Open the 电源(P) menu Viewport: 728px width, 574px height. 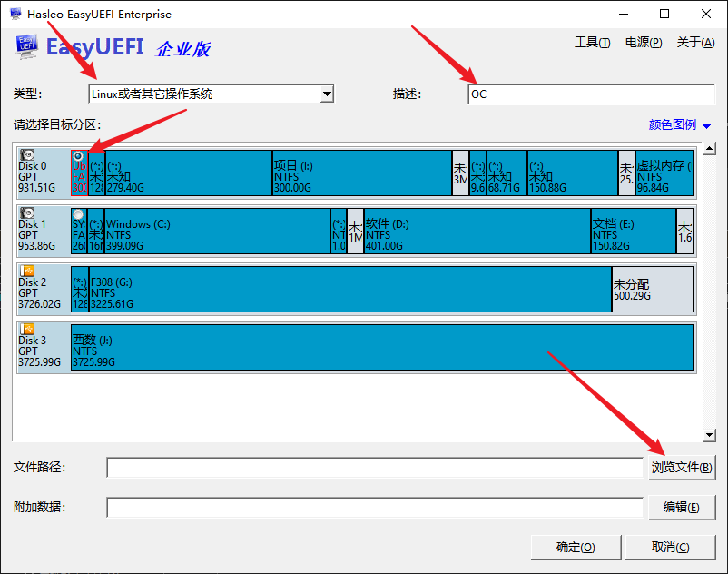(x=644, y=43)
